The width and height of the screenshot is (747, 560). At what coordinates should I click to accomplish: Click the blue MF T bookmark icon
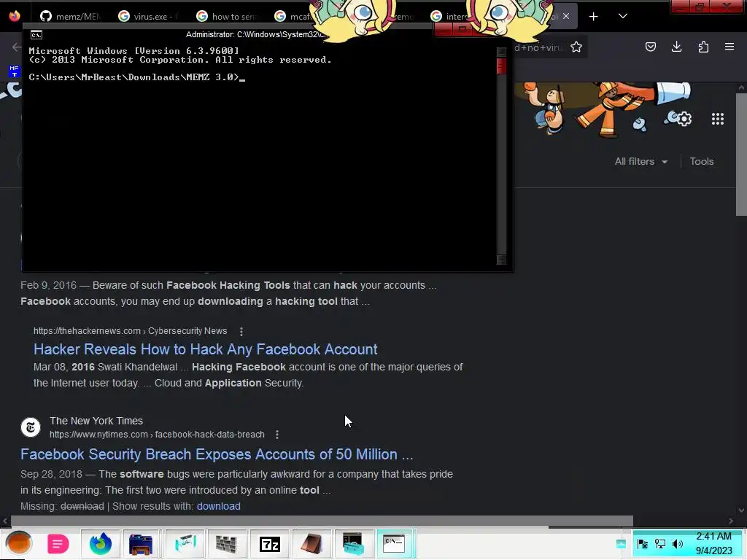click(x=15, y=71)
